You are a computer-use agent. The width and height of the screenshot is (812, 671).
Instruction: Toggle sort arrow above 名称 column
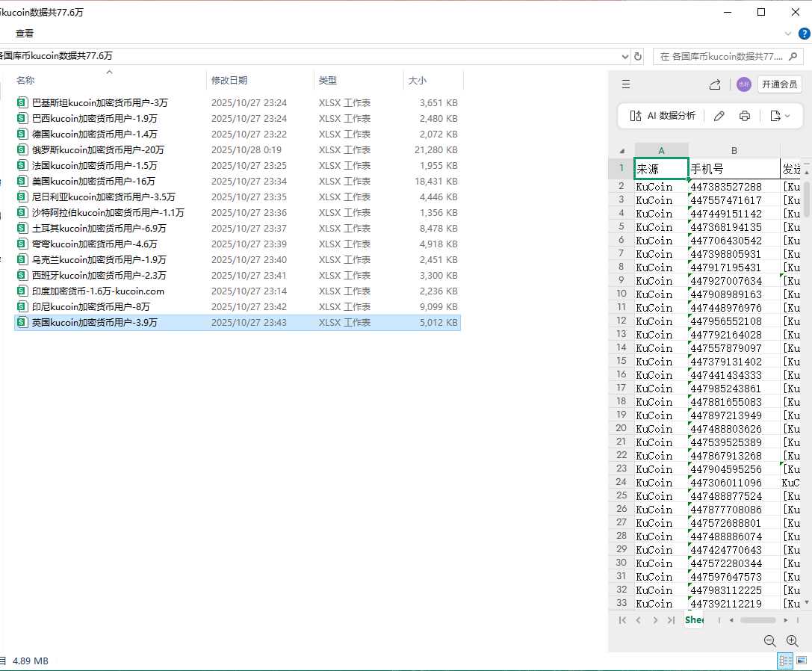[109, 72]
